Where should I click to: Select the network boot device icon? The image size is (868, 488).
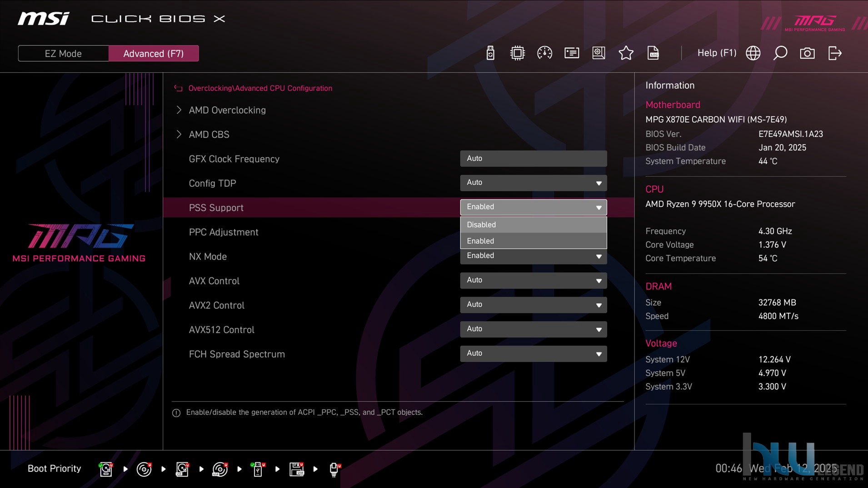[334, 469]
